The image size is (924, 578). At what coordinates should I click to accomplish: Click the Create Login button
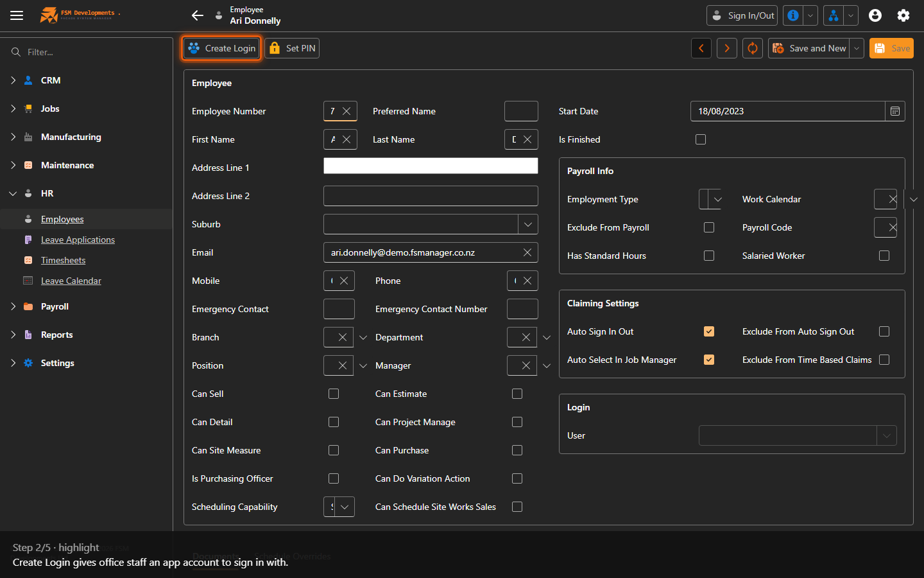(221, 48)
